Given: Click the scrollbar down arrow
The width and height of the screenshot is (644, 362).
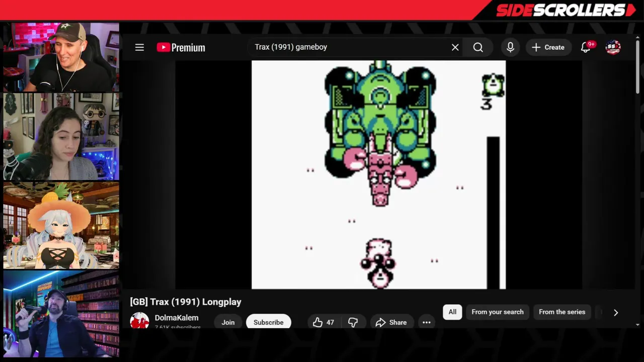Looking at the screenshot, I should pos(637,325).
